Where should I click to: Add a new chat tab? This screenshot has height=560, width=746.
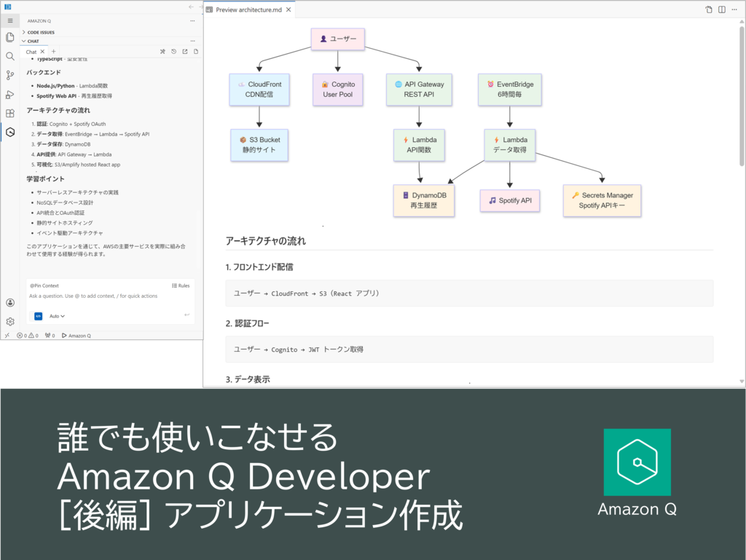(x=53, y=52)
